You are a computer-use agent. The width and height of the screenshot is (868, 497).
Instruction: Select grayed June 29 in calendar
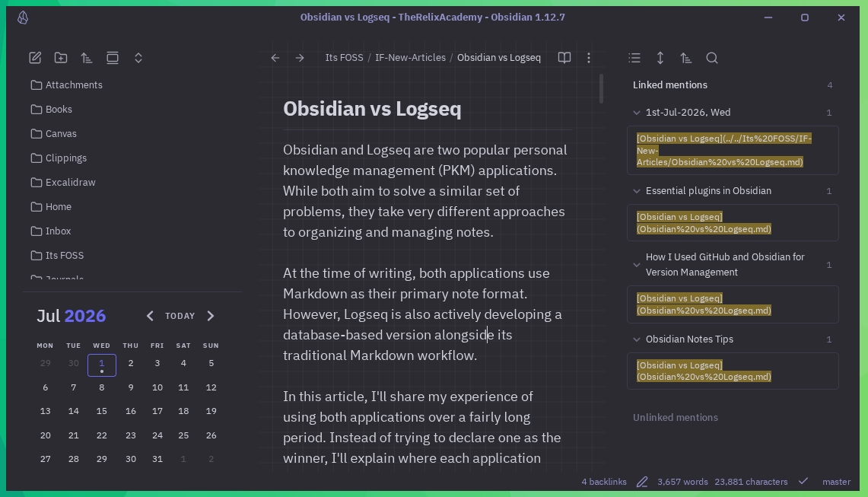[x=46, y=363]
